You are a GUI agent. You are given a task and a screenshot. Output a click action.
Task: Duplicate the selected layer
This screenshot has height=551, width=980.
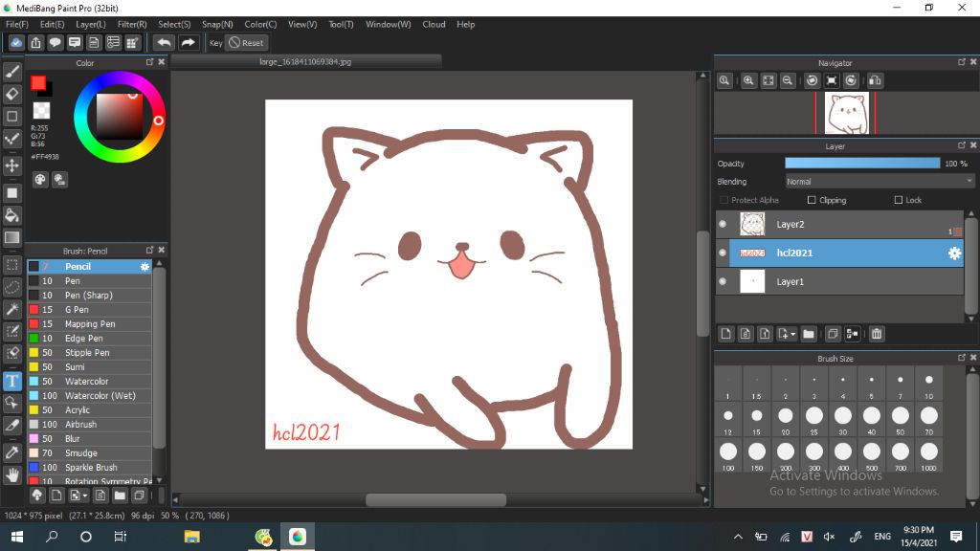point(832,334)
